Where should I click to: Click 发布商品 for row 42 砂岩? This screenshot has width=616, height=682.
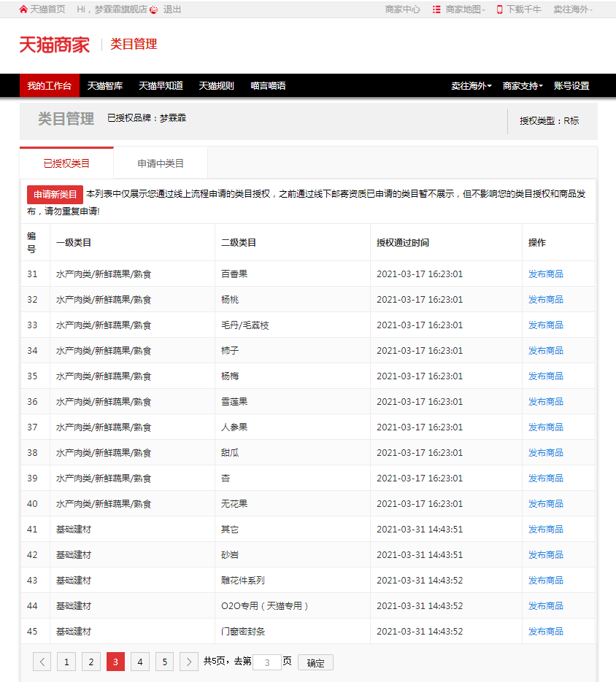546,554
